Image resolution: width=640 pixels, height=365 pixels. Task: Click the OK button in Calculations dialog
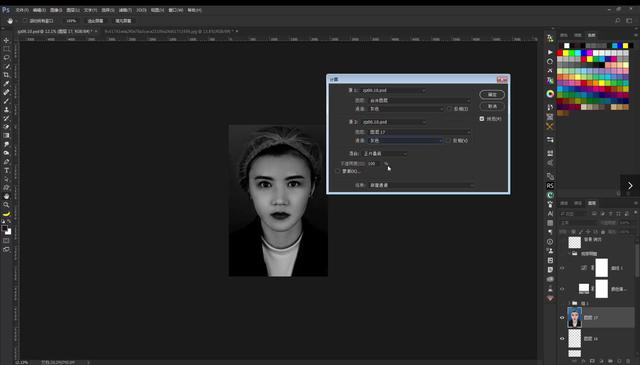pyautogui.click(x=492, y=95)
